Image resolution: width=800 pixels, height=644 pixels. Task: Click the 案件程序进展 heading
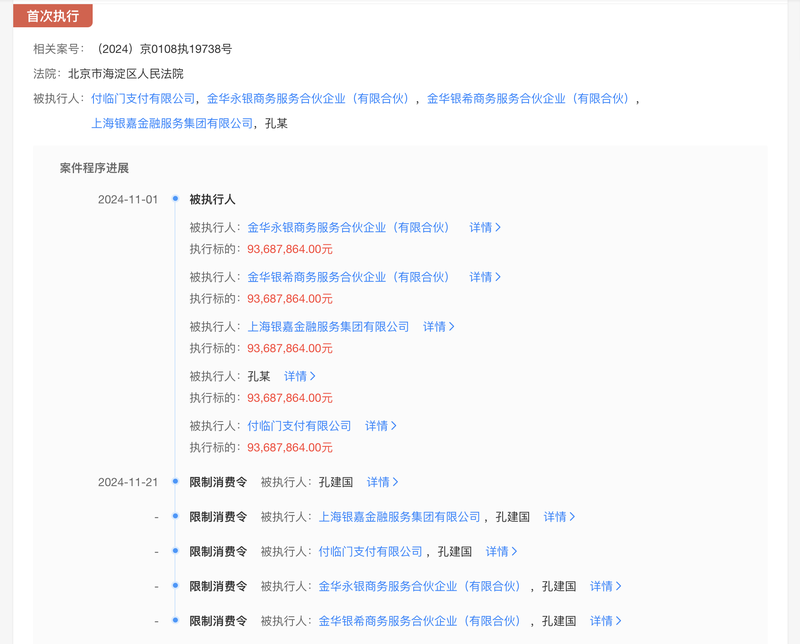pyautogui.click(x=94, y=168)
